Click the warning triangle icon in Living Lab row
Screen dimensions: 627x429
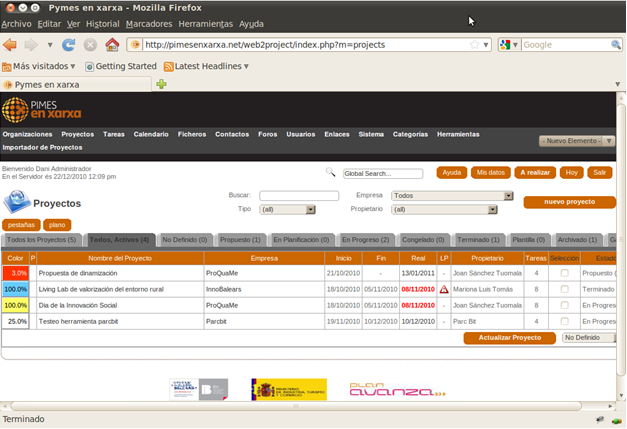pos(444,289)
